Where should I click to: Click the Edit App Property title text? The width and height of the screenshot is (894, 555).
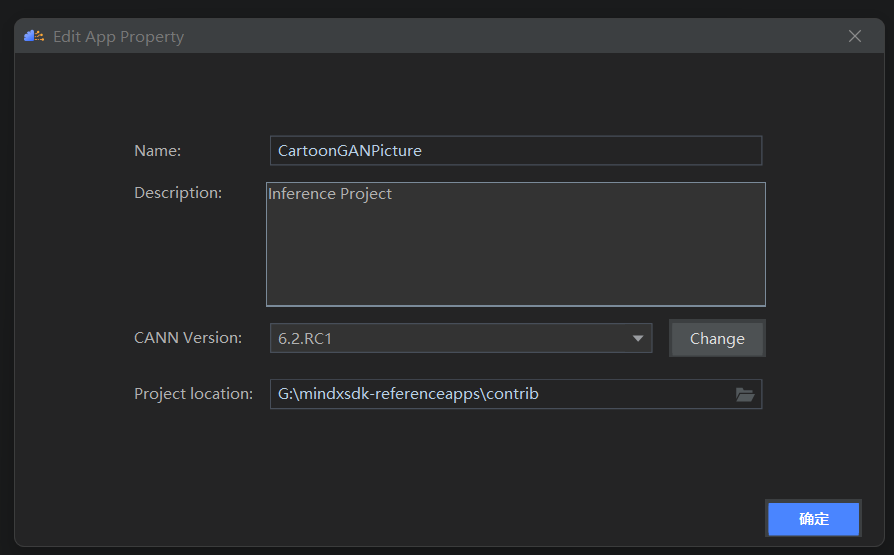click(x=118, y=37)
